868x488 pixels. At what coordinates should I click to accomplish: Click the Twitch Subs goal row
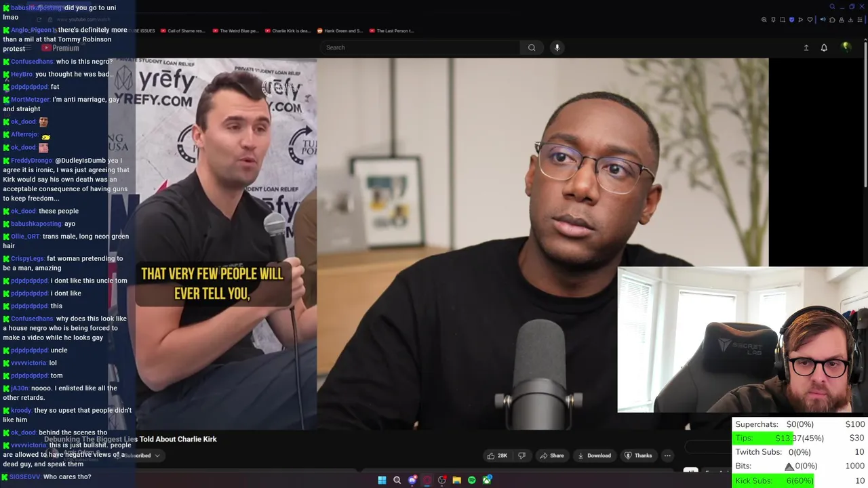[x=800, y=452]
